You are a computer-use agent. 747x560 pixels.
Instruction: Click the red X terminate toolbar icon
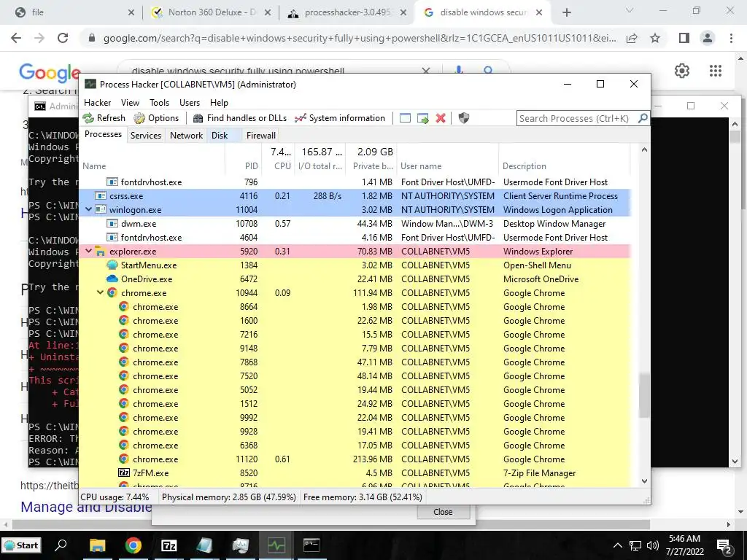(441, 118)
